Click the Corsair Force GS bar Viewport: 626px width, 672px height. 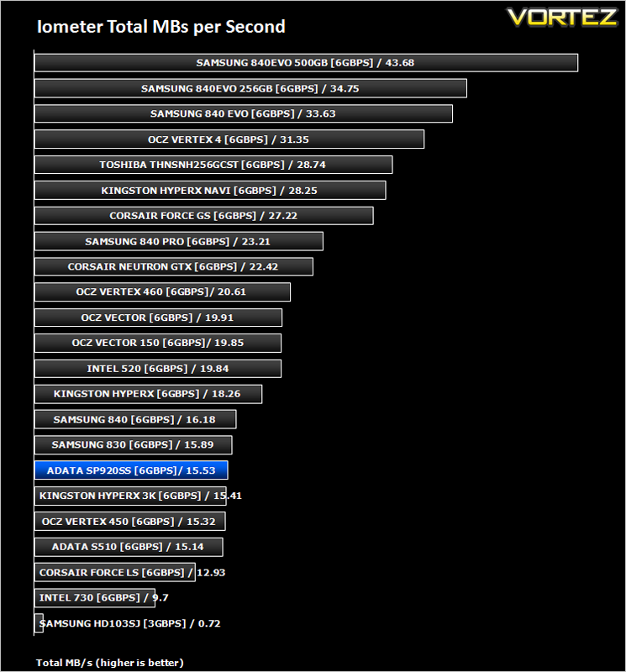[203, 216]
